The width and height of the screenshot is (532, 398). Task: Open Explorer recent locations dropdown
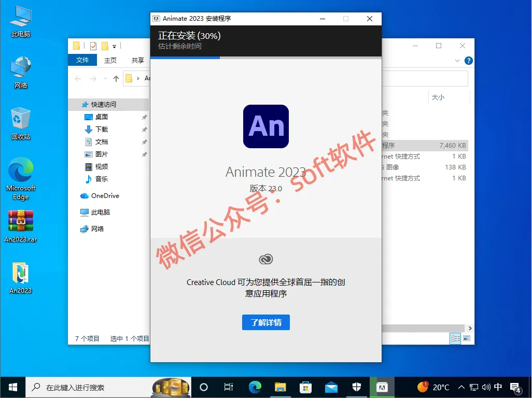(105, 79)
